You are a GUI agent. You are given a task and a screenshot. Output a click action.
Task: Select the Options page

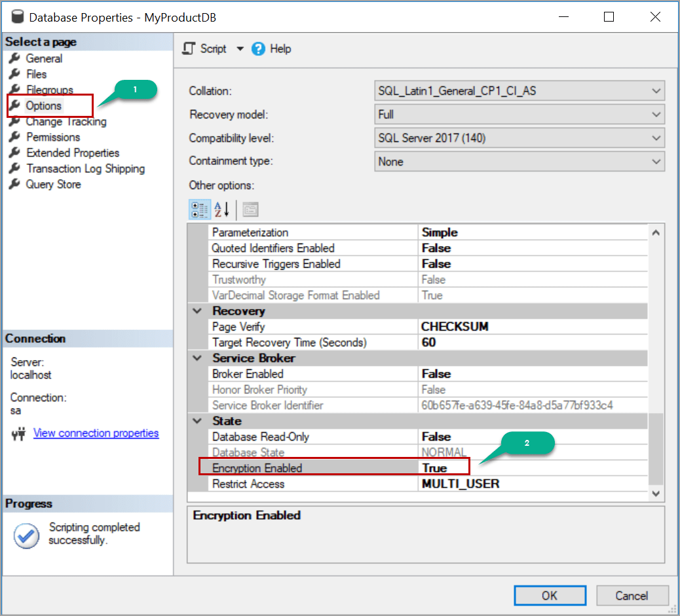(44, 105)
